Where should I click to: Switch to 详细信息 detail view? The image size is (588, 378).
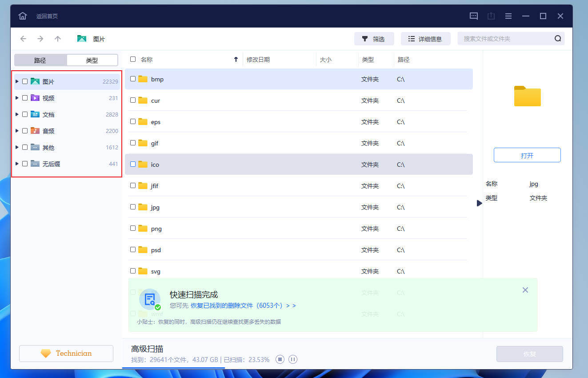(x=425, y=39)
